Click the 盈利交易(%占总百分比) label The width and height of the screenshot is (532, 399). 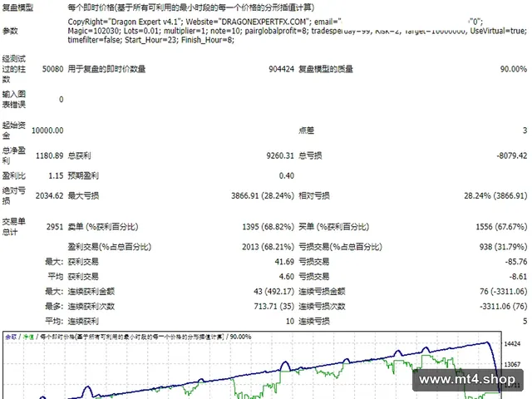(x=109, y=247)
